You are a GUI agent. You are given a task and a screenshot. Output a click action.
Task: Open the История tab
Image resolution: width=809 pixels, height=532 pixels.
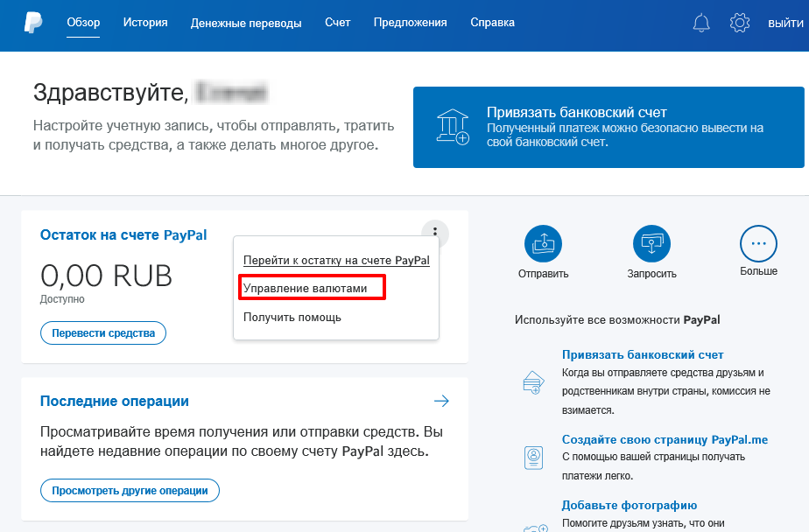[x=145, y=23]
